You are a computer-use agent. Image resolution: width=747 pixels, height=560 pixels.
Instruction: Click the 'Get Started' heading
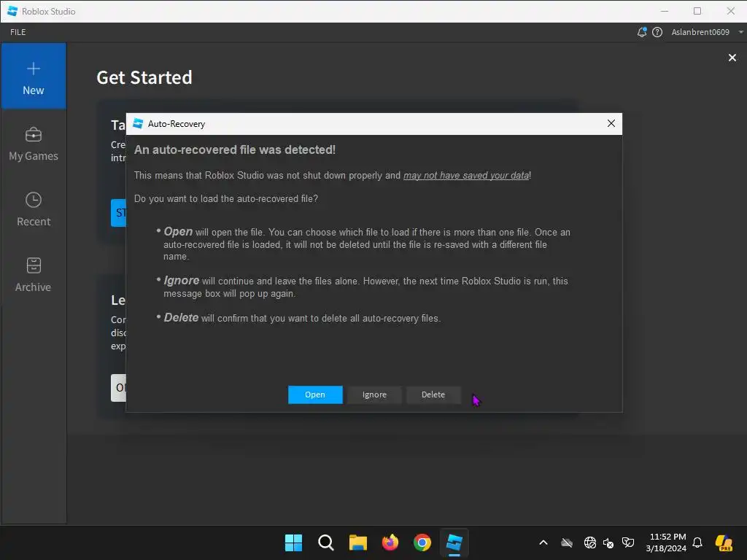tap(144, 77)
